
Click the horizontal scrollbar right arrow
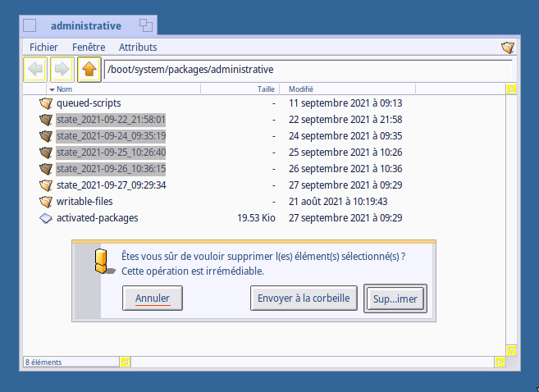(x=500, y=362)
